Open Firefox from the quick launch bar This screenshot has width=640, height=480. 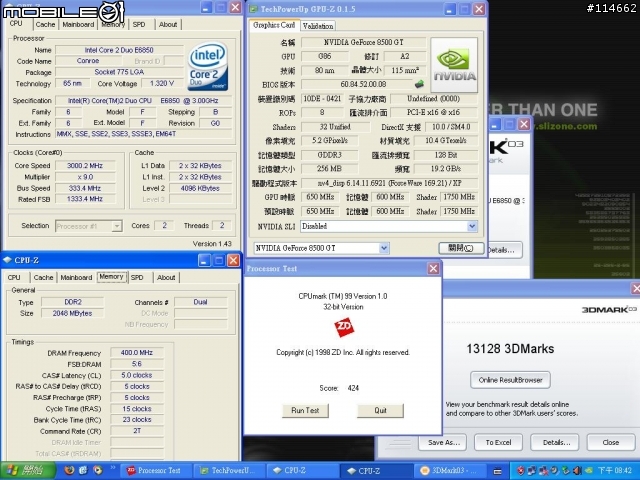pyautogui.click(x=69, y=470)
